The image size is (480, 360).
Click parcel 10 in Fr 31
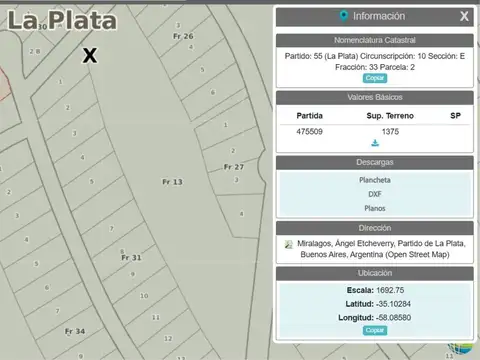144,296
